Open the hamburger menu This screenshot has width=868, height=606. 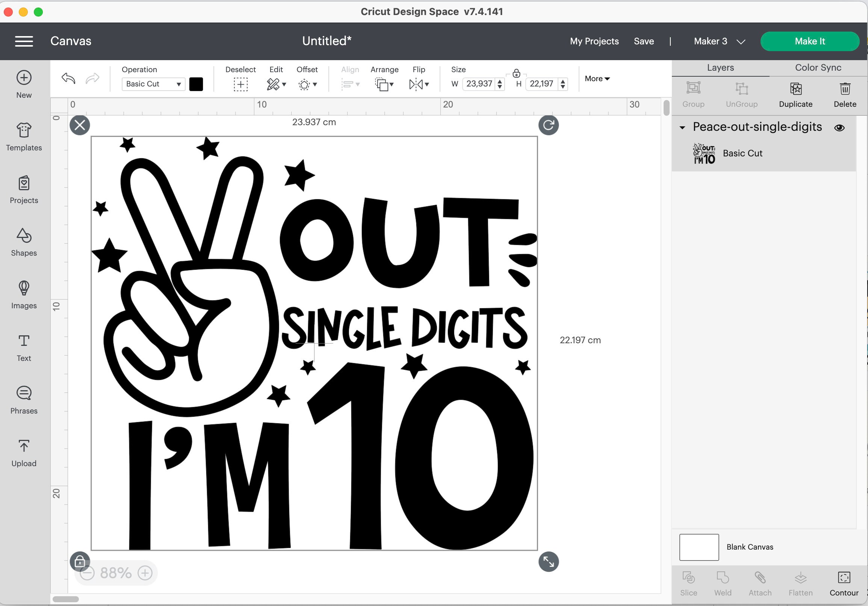[24, 41]
